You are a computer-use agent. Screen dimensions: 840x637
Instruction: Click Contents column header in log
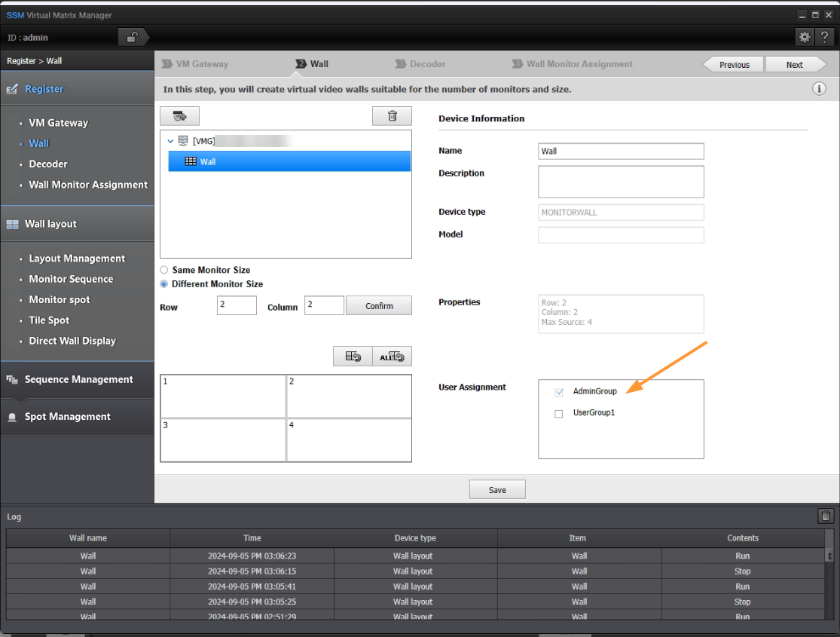[743, 537]
